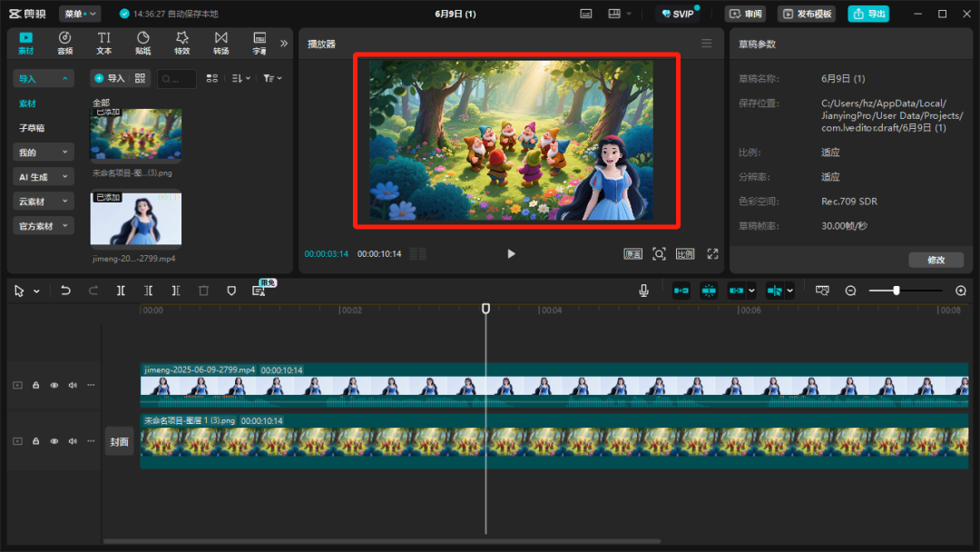
Task: Click the 修改 button in draft parameters
Action: 936,260
